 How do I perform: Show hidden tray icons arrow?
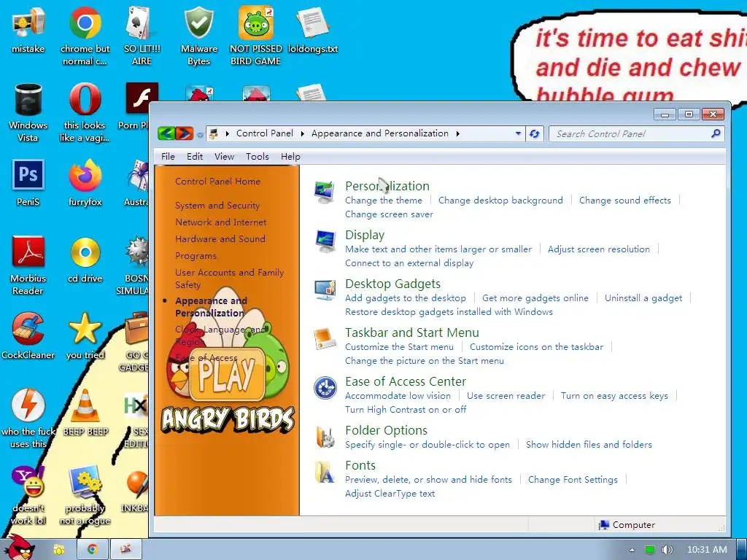coord(632,550)
